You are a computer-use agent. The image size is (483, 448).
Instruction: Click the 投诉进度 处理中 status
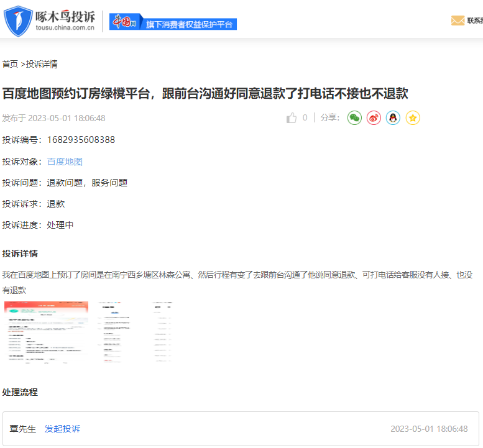click(x=38, y=225)
